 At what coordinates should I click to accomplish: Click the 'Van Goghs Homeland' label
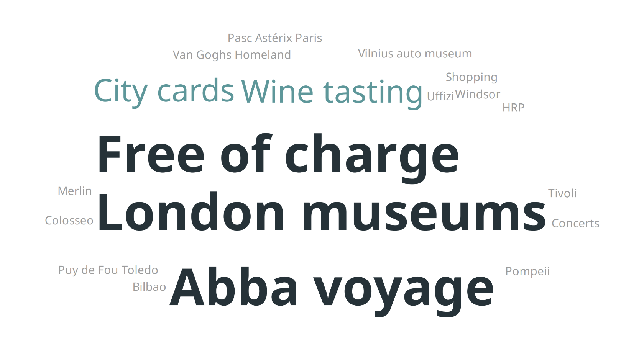[232, 55]
